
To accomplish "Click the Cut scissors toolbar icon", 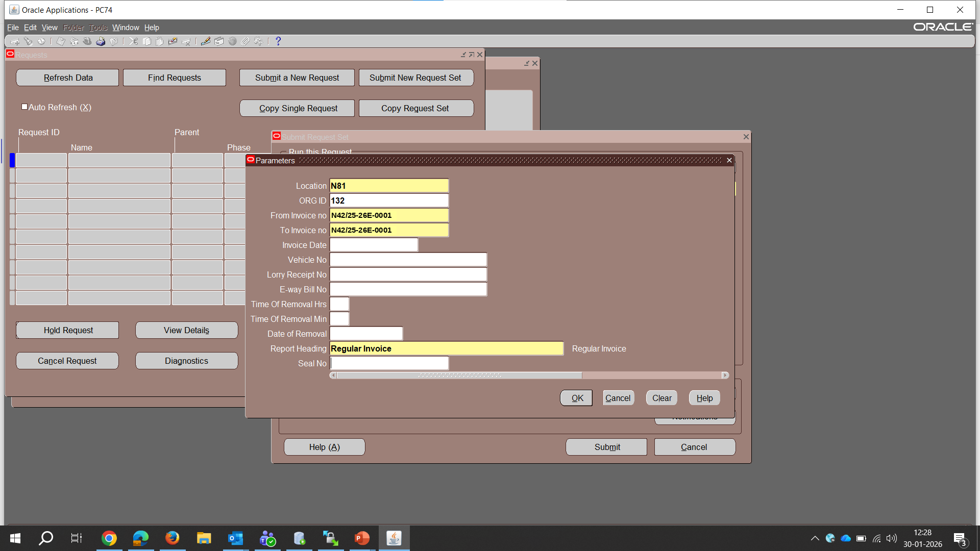I will pyautogui.click(x=133, y=41).
